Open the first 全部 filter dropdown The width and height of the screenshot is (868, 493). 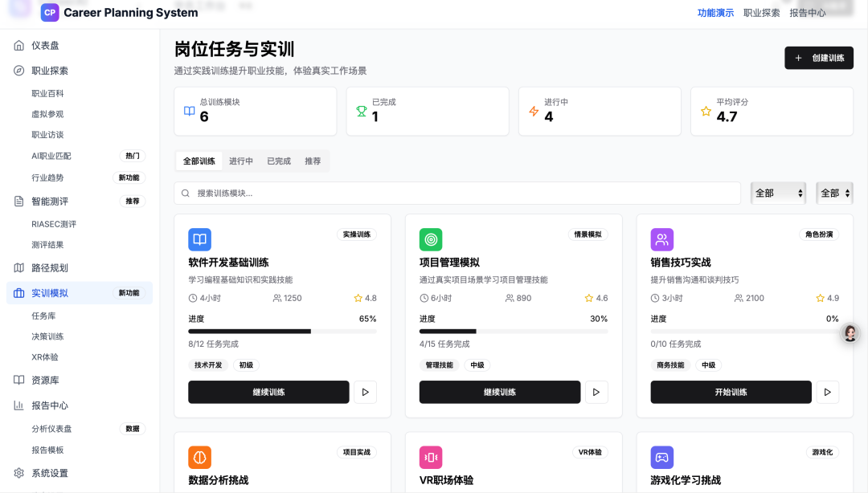click(x=778, y=194)
